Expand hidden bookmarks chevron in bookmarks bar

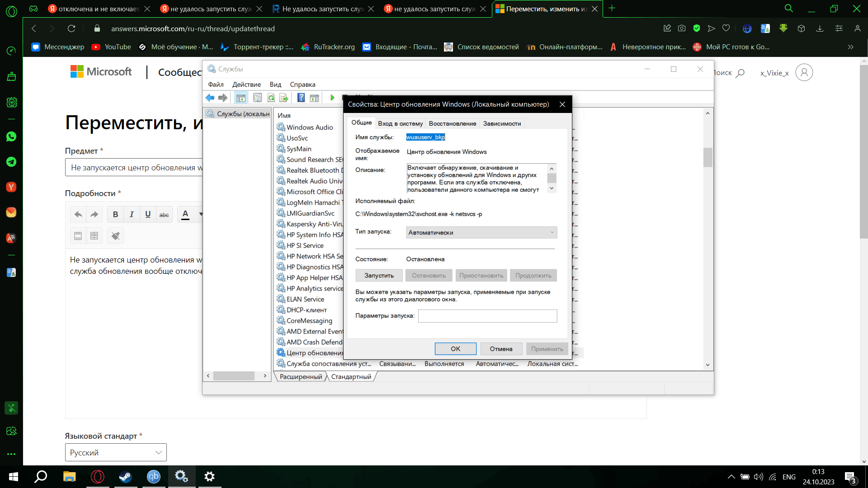pos(850,47)
